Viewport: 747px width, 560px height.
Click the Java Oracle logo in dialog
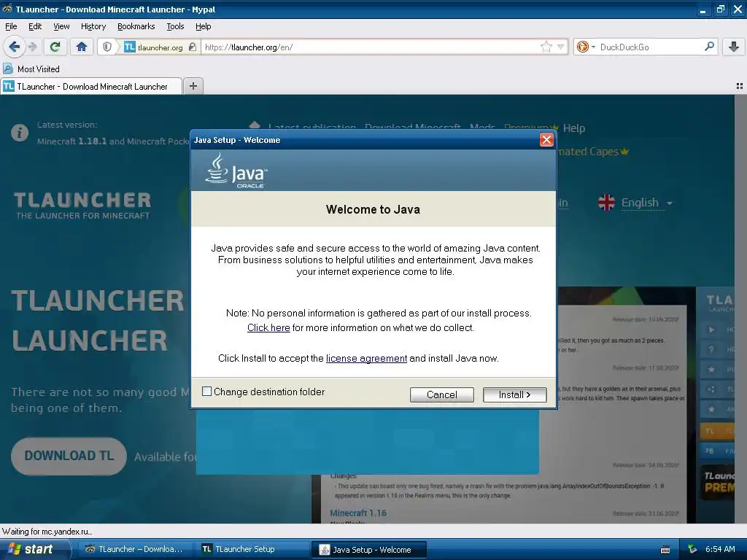point(236,171)
